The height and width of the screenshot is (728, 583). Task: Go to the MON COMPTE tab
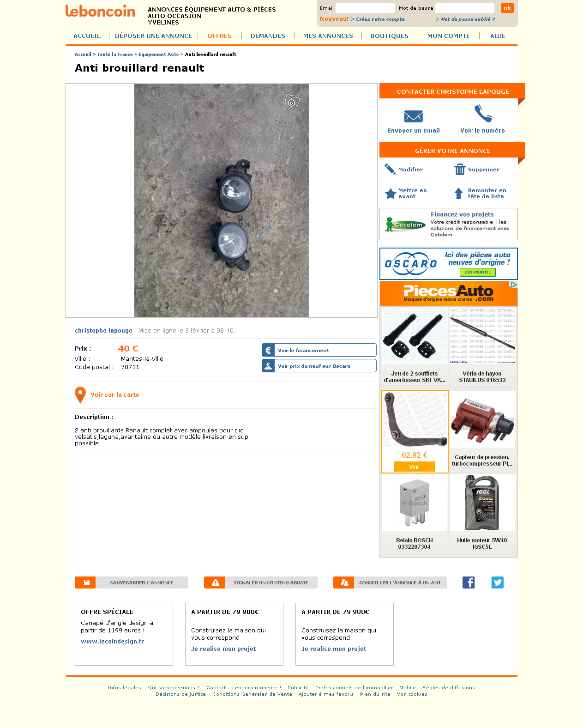(x=448, y=36)
